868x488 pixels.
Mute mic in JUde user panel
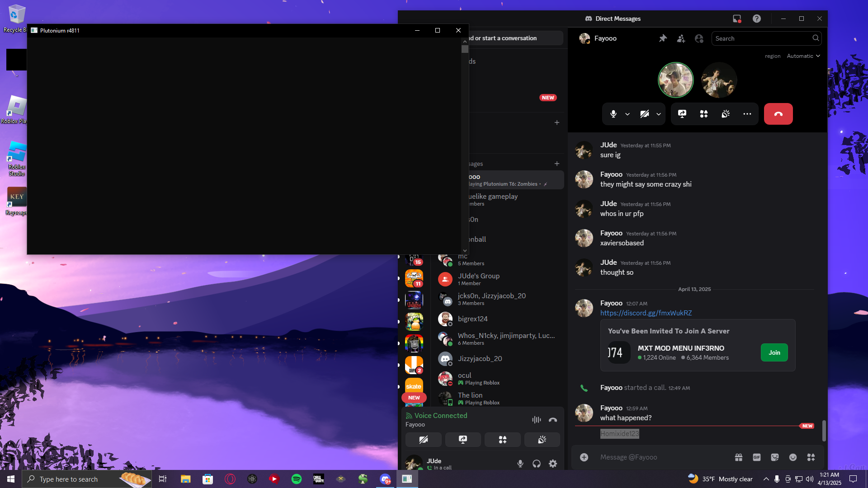tap(520, 464)
